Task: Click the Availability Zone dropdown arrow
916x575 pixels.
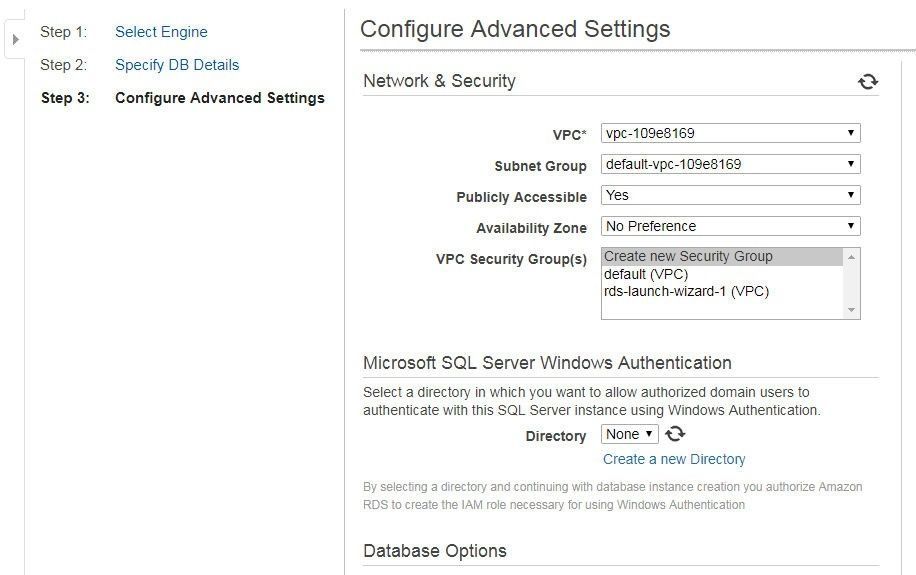Action: [851, 226]
